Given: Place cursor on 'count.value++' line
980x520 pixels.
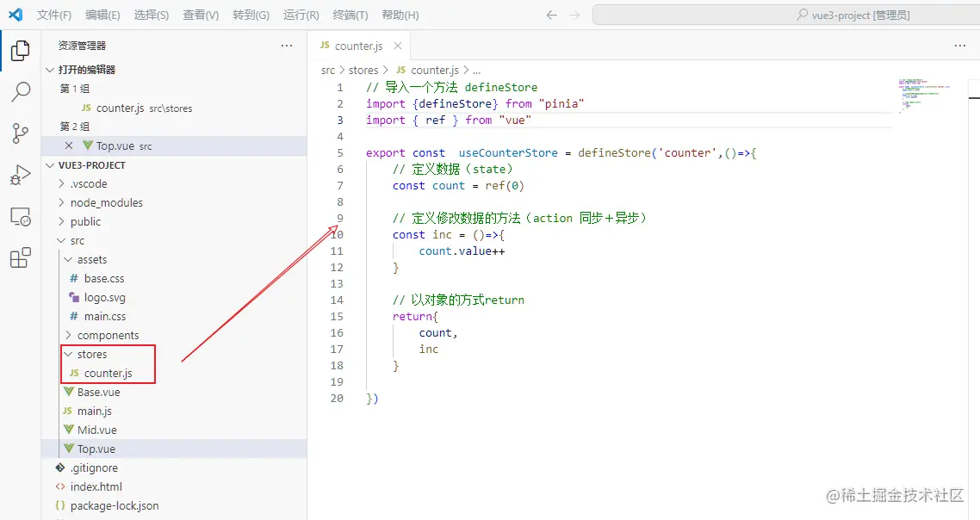Looking at the screenshot, I should coord(462,251).
